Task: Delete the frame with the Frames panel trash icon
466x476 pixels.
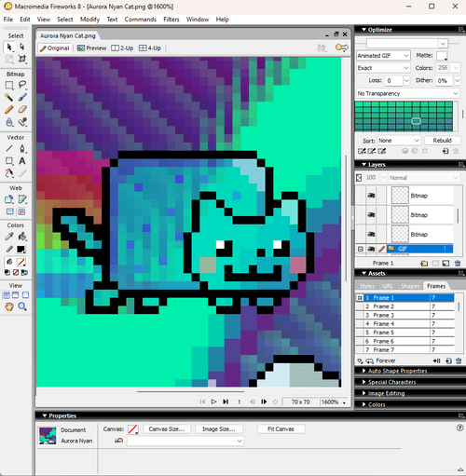Action: pyautogui.click(x=459, y=360)
